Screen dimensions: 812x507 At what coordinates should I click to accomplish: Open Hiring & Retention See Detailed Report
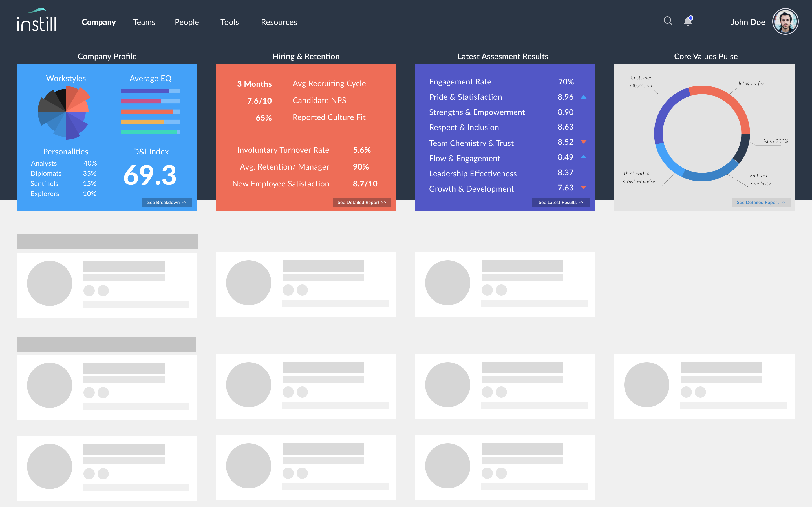(x=362, y=202)
